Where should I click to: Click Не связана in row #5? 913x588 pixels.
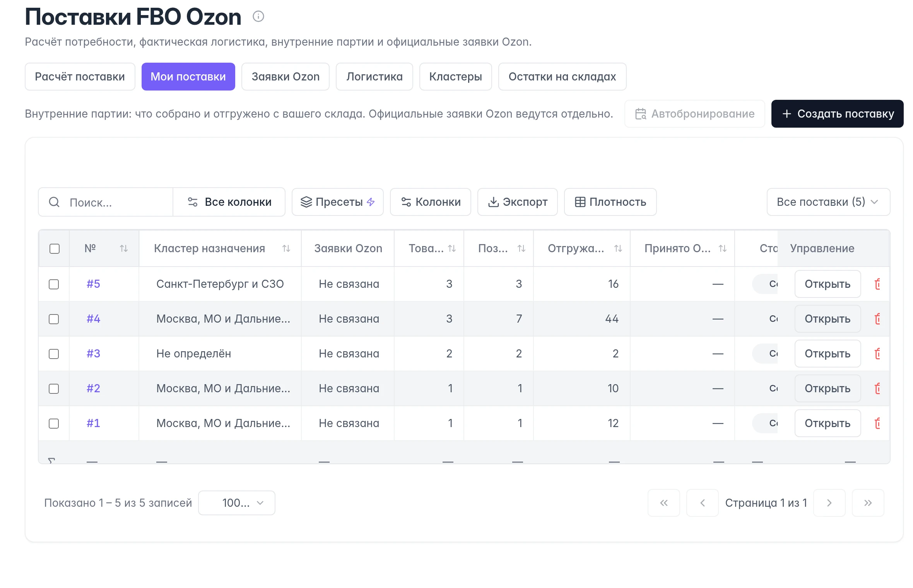click(349, 284)
